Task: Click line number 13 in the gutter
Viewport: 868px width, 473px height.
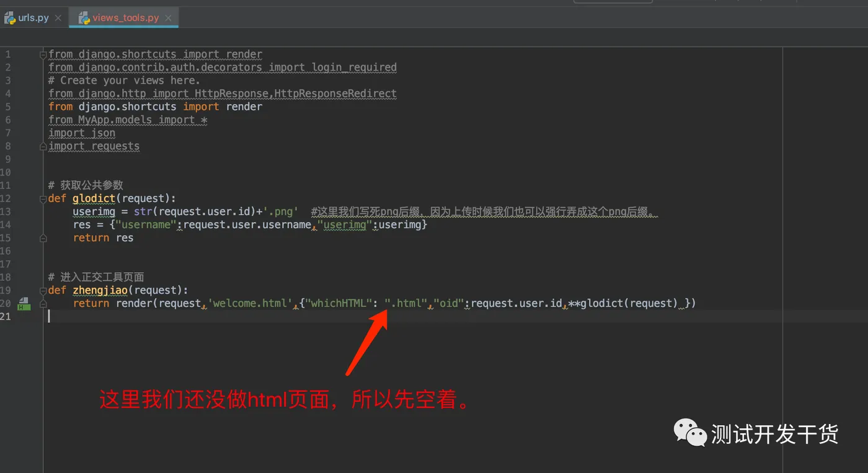Action: pyautogui.click(x=6, y=212)
